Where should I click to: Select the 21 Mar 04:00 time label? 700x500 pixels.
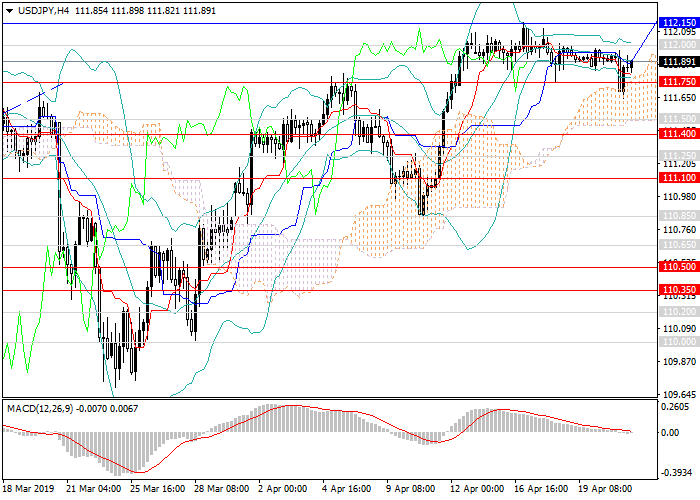[94, 489]
